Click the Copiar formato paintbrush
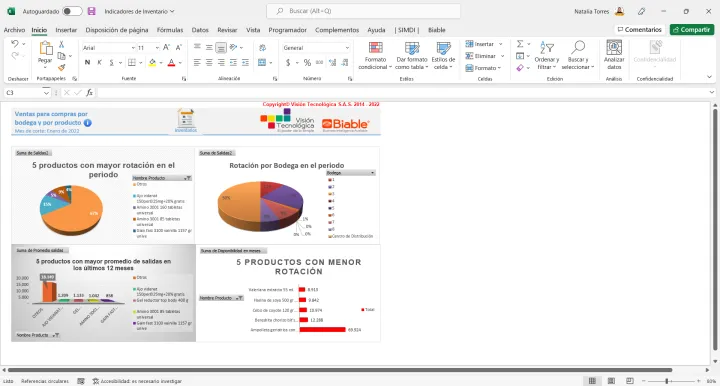The image size is (720, 386). [62, 67]
